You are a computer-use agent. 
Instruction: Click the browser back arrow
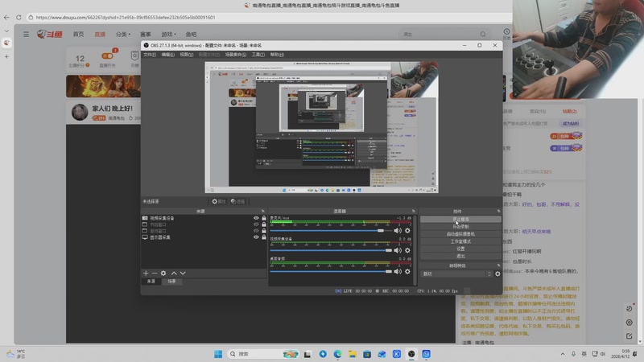point(6,17)
